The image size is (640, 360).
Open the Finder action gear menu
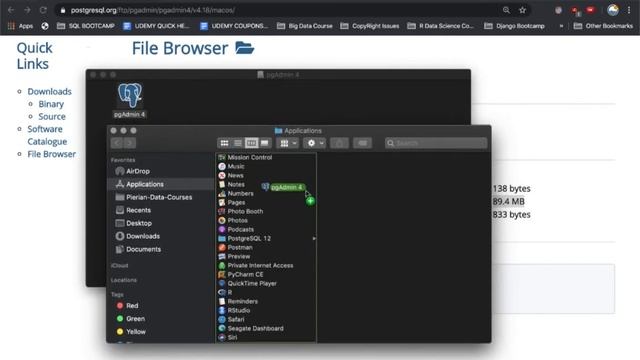tap(315, 143)
